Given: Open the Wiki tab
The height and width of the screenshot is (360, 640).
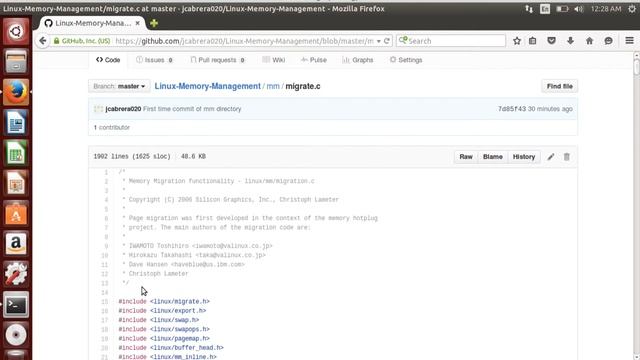Looking at the screenshot, I should (x=273, y=60).
